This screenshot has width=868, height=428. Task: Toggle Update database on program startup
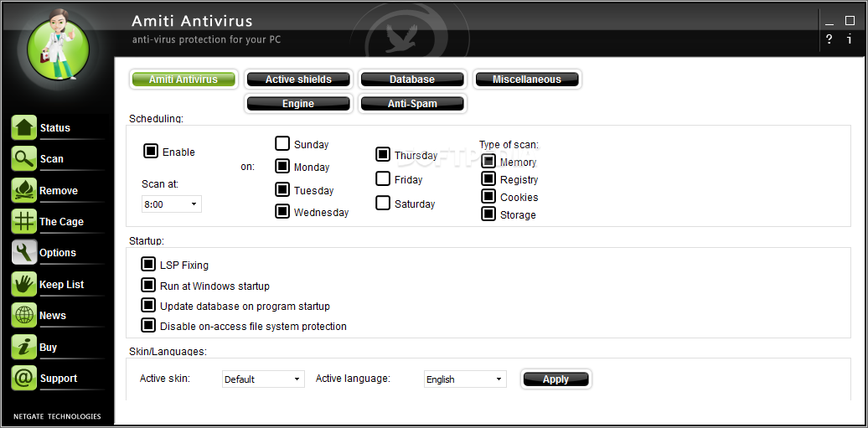coord(148,305)
